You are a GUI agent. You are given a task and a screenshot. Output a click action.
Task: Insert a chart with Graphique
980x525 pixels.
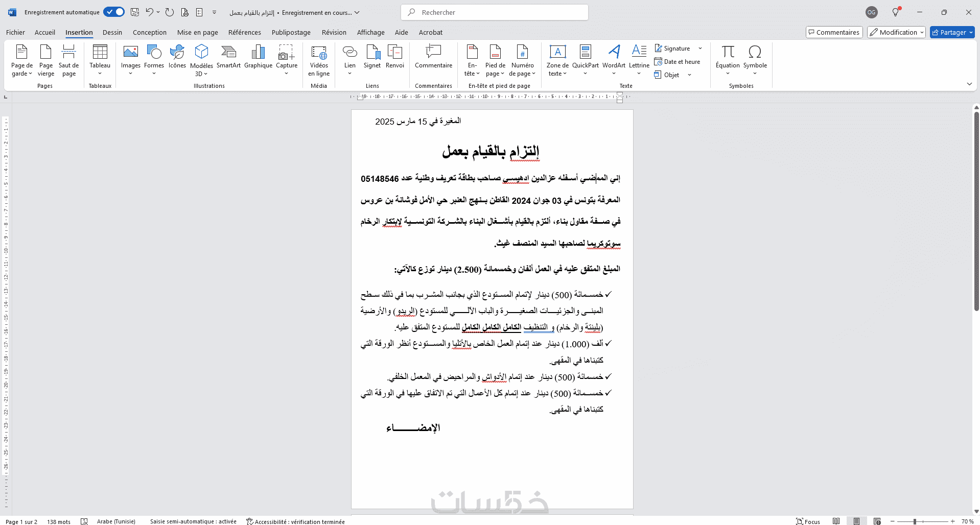(258, 57)
